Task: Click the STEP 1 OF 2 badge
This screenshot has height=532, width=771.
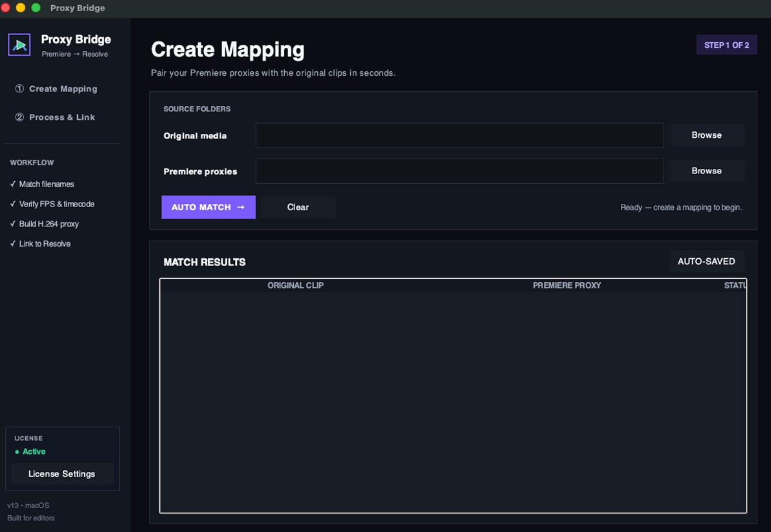Action: click(x=726, y=45)
